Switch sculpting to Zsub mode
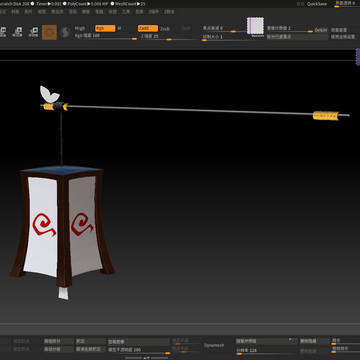 pos(165,29)
